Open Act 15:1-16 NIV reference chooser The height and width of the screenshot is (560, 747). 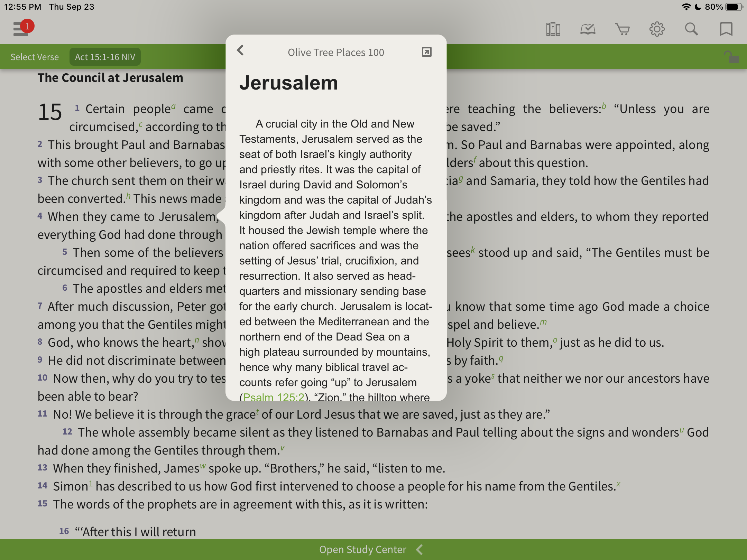pos(105,57)
